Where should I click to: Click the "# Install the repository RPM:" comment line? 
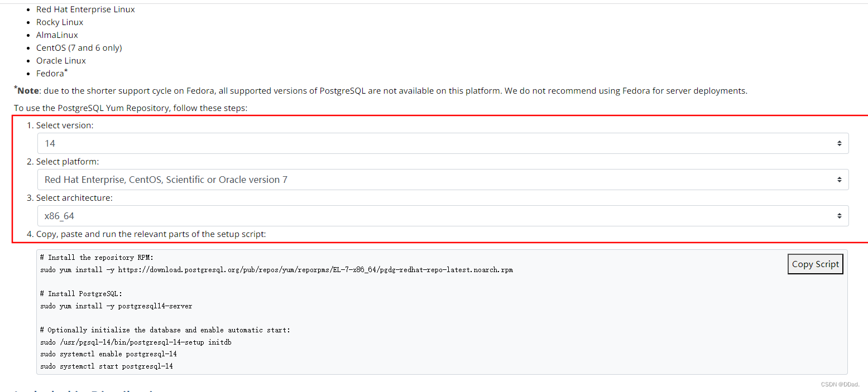[97, 258]
